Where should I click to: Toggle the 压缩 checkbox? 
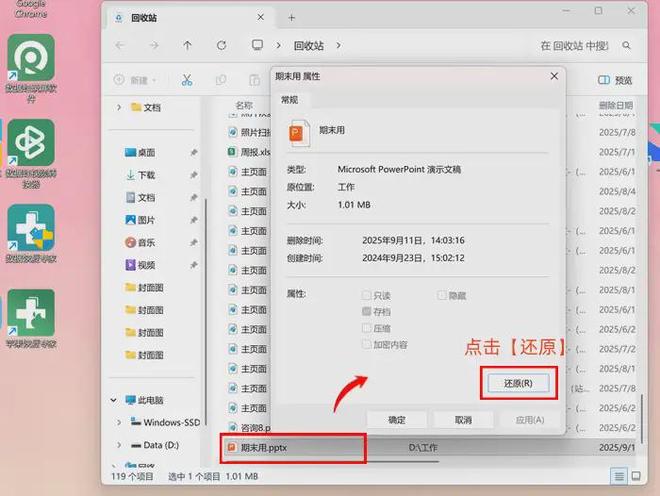pyautogui.click(x=366, y=328)
